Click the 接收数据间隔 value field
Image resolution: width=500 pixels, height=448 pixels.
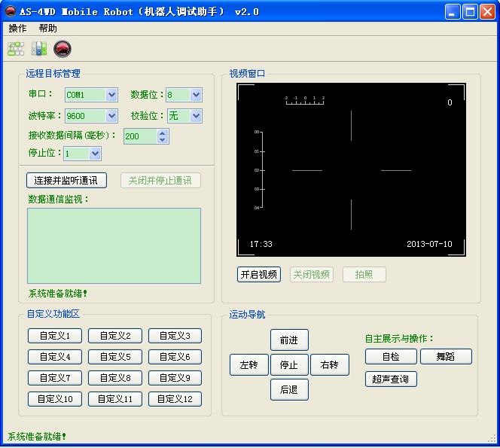point(139,136)
